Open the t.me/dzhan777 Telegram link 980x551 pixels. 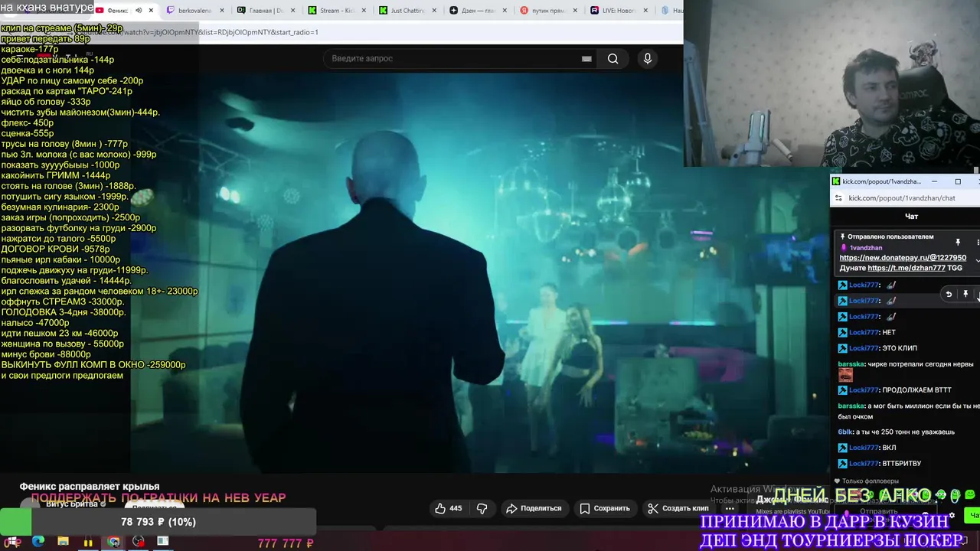[906, 268]
